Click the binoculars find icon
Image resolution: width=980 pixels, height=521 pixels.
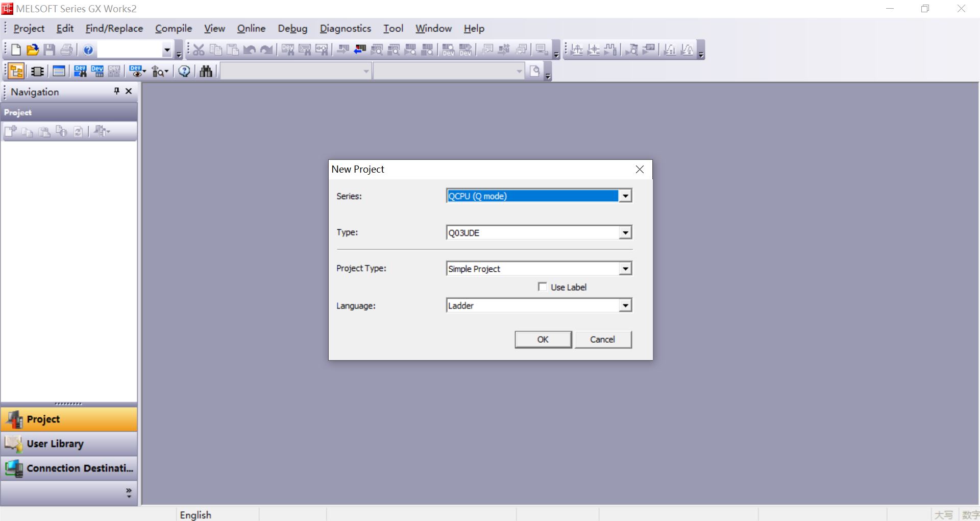pos(206,71)
